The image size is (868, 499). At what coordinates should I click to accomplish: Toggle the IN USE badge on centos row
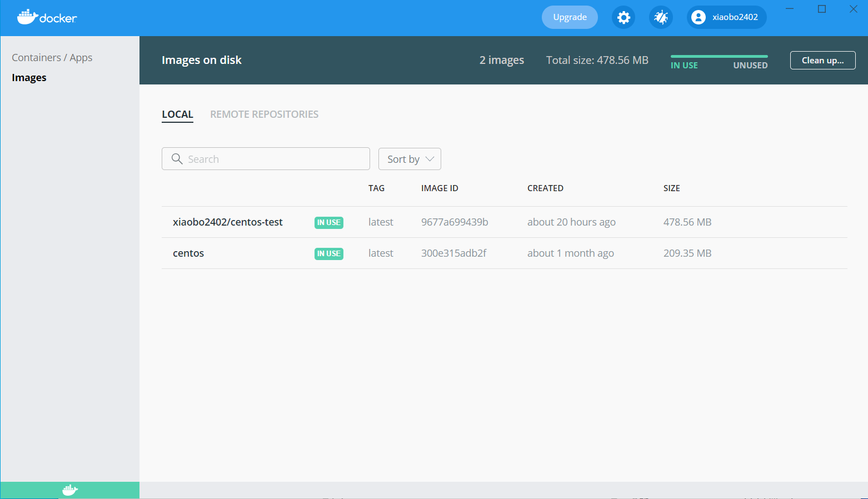(x=328, y=253)
